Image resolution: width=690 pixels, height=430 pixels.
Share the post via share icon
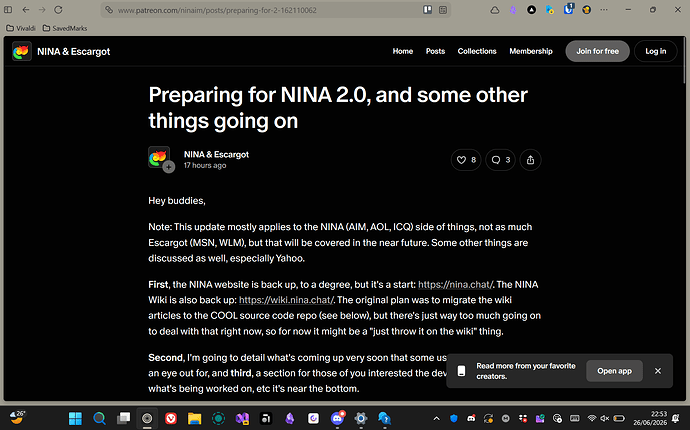pyautogui.click(x=530, y=160)
